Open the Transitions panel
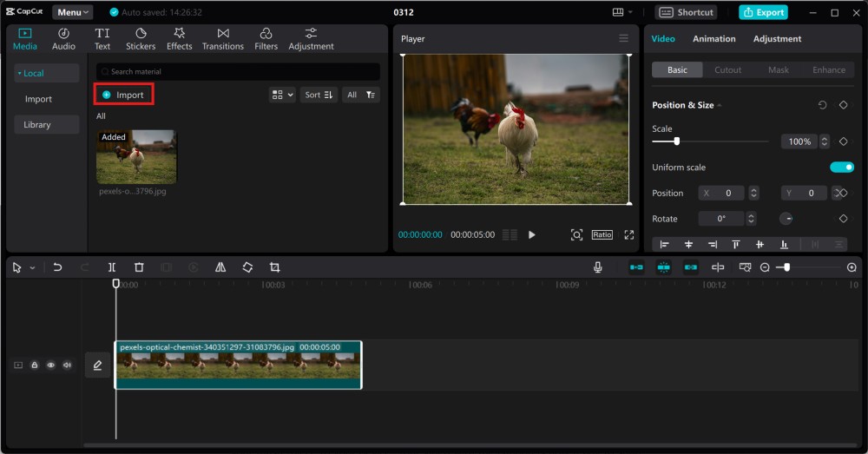868x454 pixels. click(x=223, y=39)
